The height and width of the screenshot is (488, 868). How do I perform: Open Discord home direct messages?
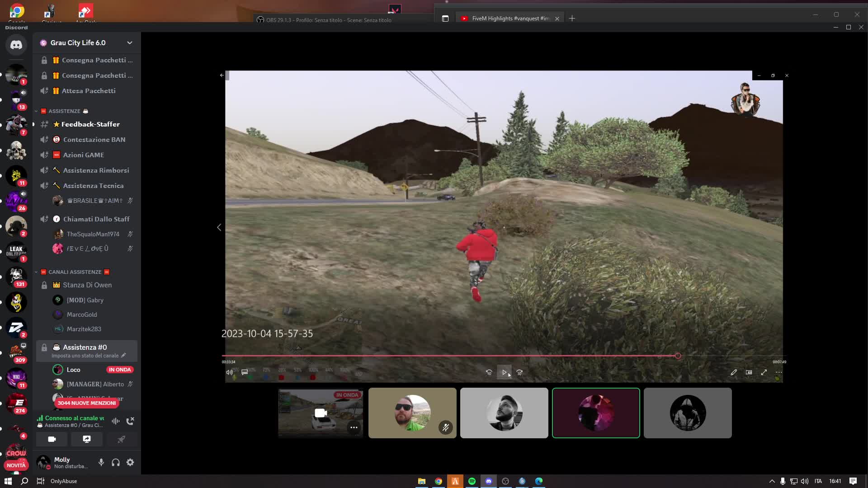click(16, 45)
